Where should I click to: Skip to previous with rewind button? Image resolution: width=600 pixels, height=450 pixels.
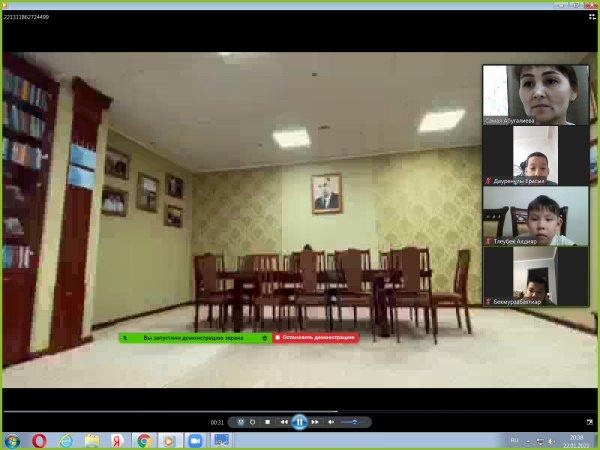pos(284,422)
